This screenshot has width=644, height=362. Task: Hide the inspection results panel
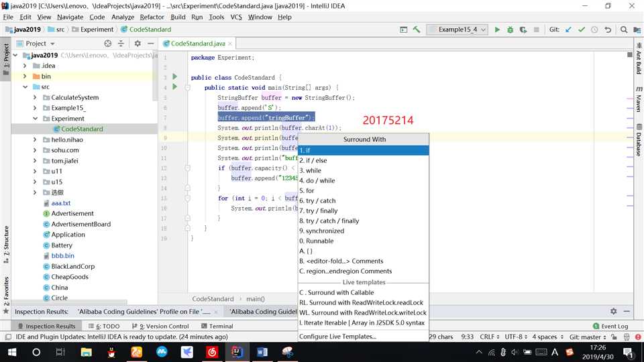coord(627,311)
